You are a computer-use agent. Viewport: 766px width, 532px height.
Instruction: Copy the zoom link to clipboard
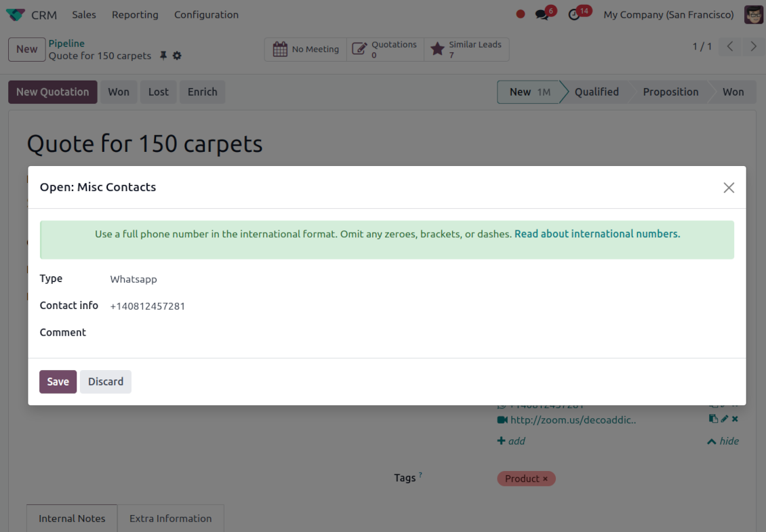[713, 420]
